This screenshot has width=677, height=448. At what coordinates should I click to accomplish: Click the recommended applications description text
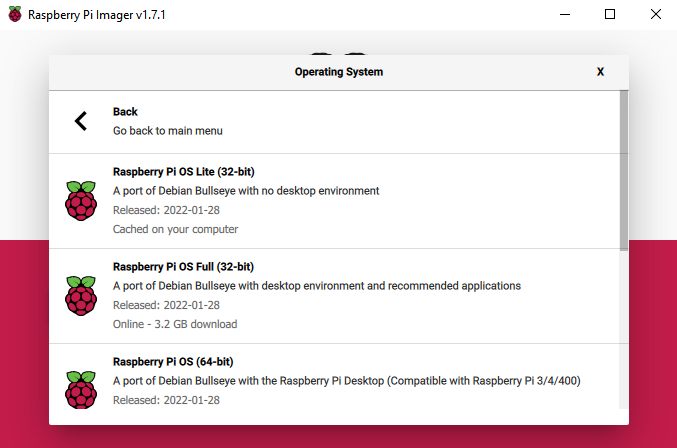tap(316, 286)
